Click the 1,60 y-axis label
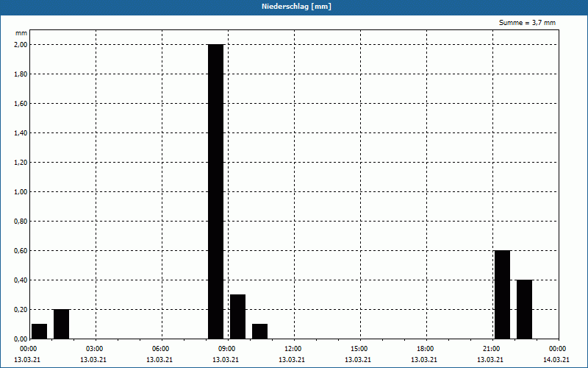Viewport: 588px width, 368px height. pyautogui.click(x=21, y=104)
